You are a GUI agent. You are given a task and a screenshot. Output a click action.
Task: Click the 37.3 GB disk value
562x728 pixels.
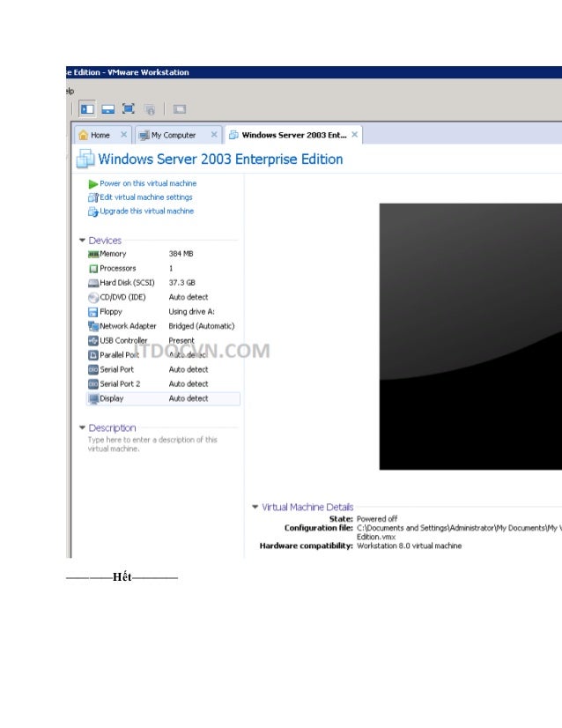[182, 283]
